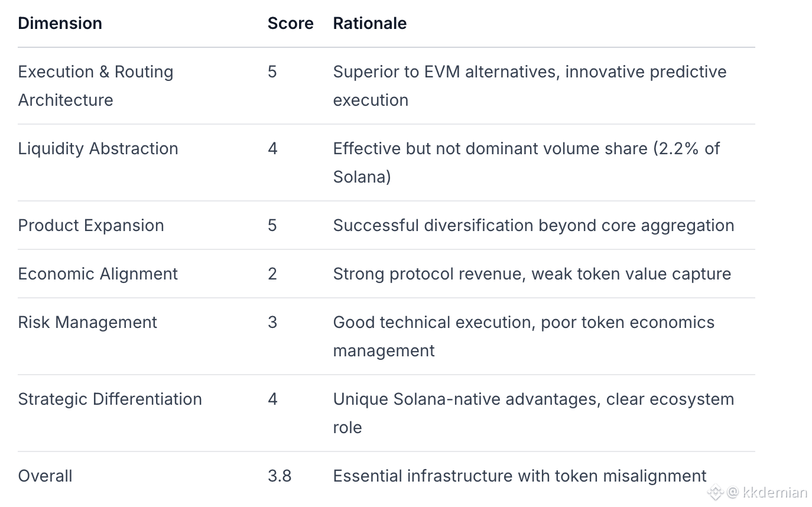This screenshot has height=507, width=812.
Task: Select the Liquidity Abstraction dimension cell
Action: (x=98, y=148)
